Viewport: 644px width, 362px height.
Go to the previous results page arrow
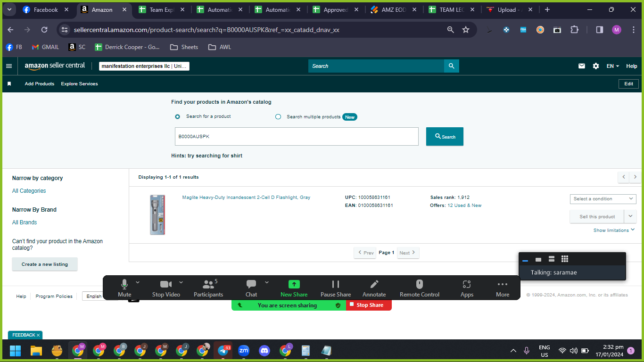tap(624, 177)
